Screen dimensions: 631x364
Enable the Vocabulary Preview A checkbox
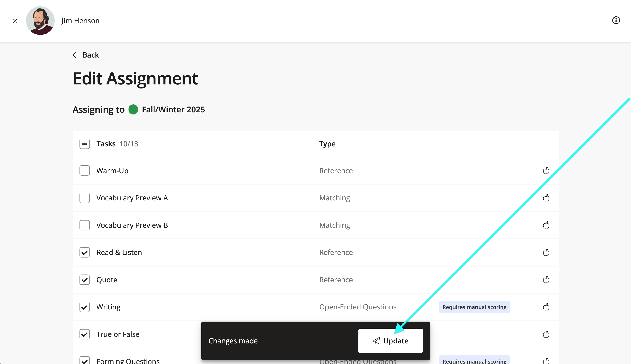[x=85, y=198]
